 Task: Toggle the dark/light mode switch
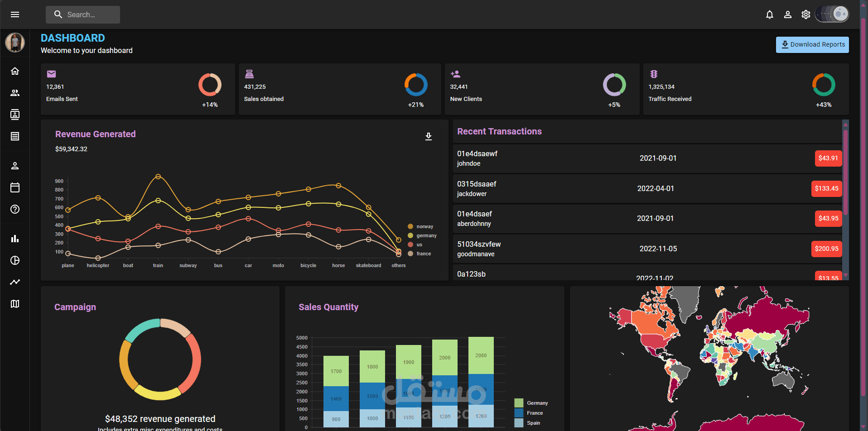coord(832,14)
